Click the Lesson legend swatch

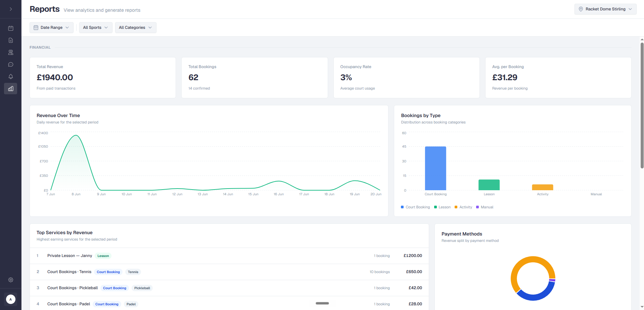click(435, 207)
